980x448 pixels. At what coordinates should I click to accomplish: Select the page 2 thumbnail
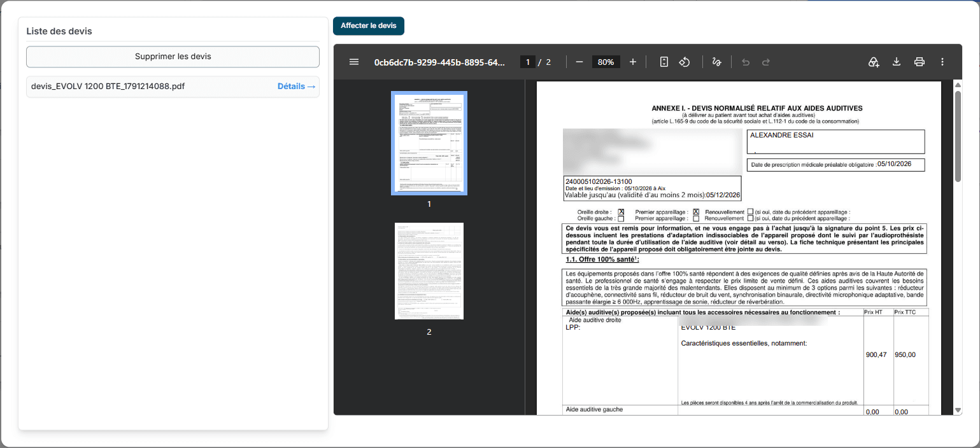point(429,271)
